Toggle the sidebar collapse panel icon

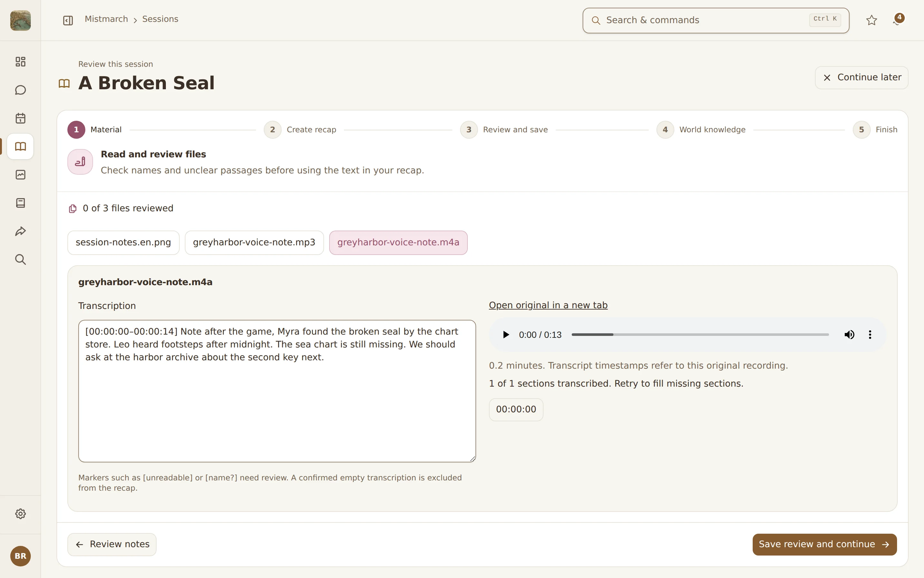[x=68, y=20]
